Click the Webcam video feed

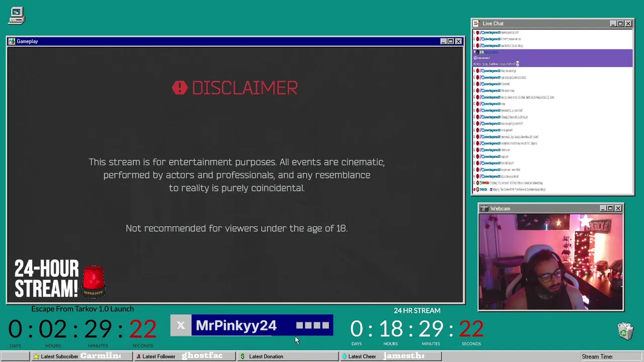551,262
